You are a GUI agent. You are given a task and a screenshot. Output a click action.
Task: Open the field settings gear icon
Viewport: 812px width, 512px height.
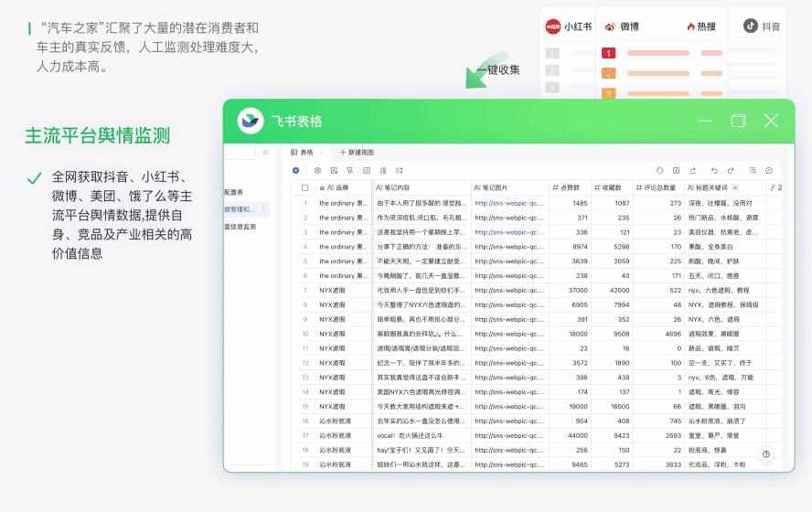tap(317, 170)
